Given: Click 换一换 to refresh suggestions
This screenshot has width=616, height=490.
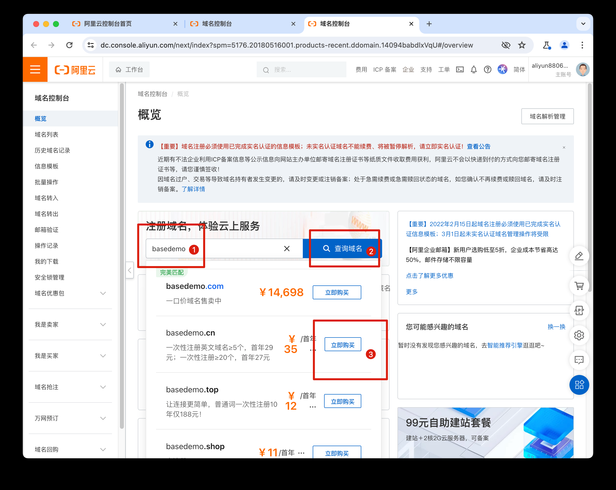Looking at the screenshot, I should (x=556, y=327).
